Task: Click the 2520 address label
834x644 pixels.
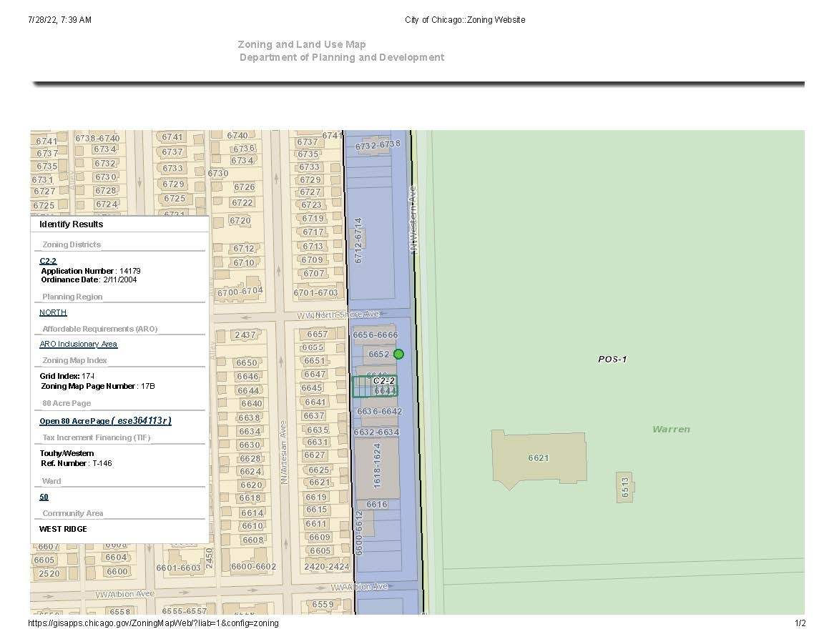Action: [49, 573]
